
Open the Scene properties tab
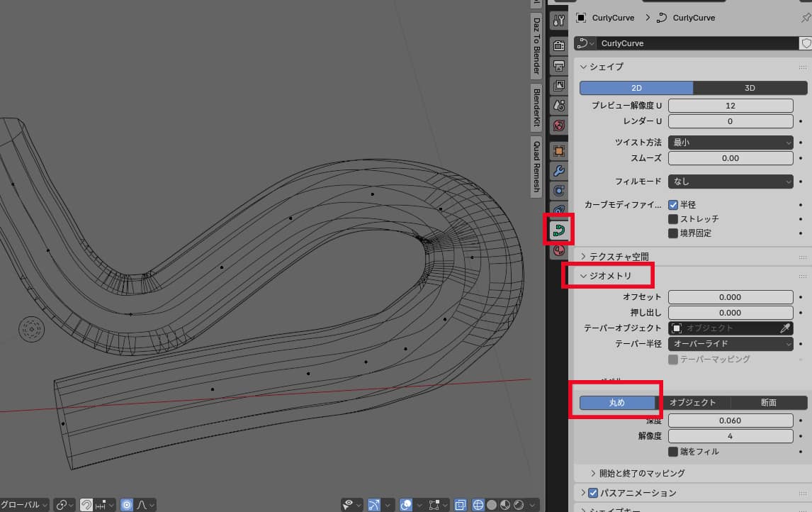pyautogui.click(x=558, y=106)
